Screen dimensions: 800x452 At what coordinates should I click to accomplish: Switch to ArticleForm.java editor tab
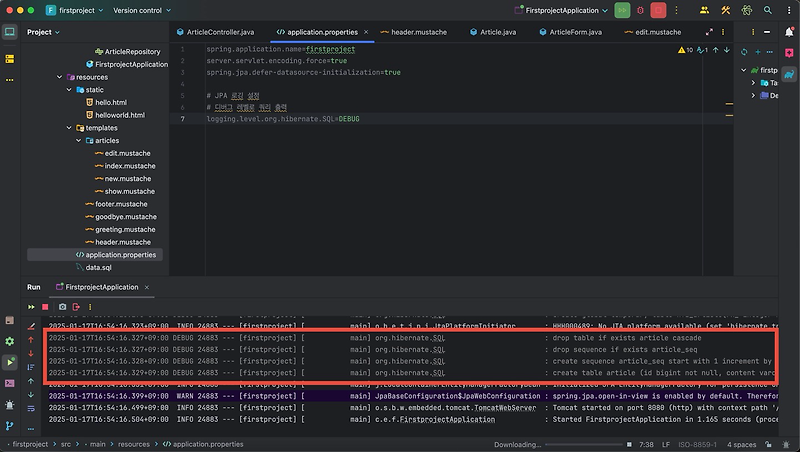tap(570, 32)
